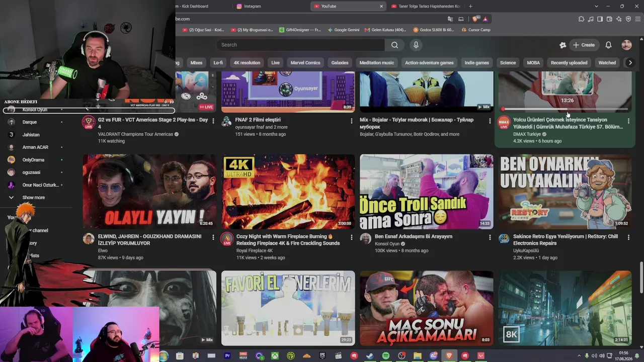Open the DMAX Türkiye channel avatar
This screenshot has height=362, width=644.
tap(504, 123)
